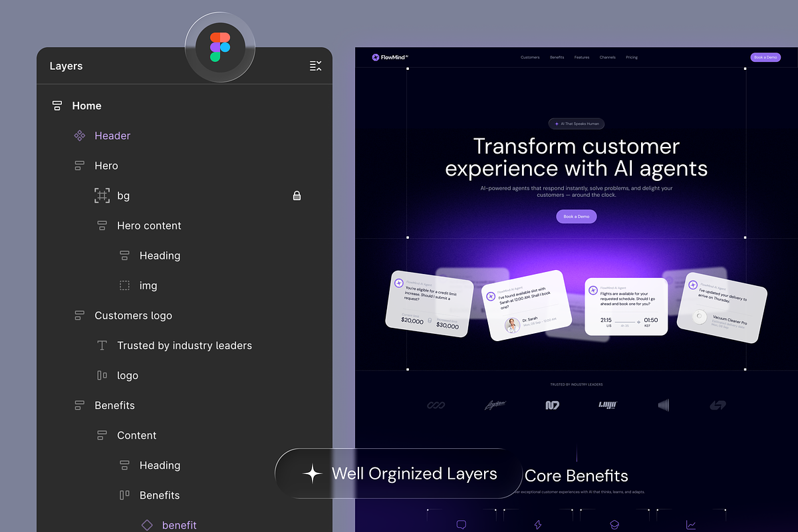Viewport: 798px width, 532px height.
Task: Click the Home frame layer icon
Action: coord(57,106)
